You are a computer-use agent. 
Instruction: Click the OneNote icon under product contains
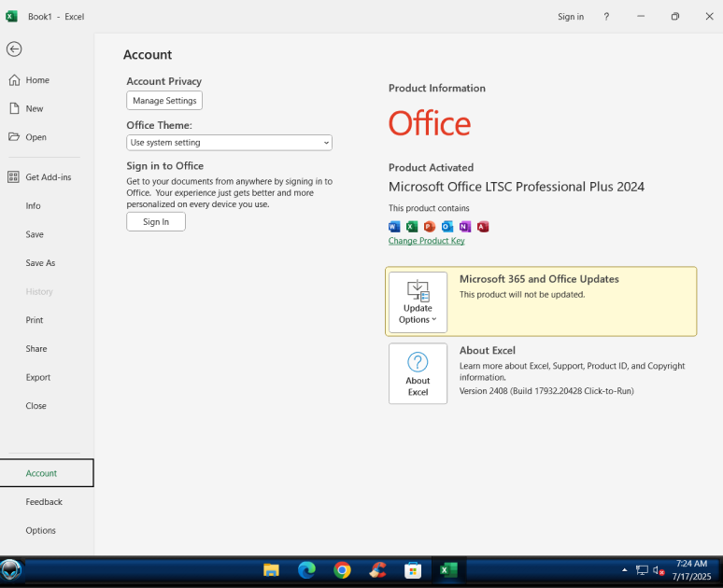(x=465, y=226)
